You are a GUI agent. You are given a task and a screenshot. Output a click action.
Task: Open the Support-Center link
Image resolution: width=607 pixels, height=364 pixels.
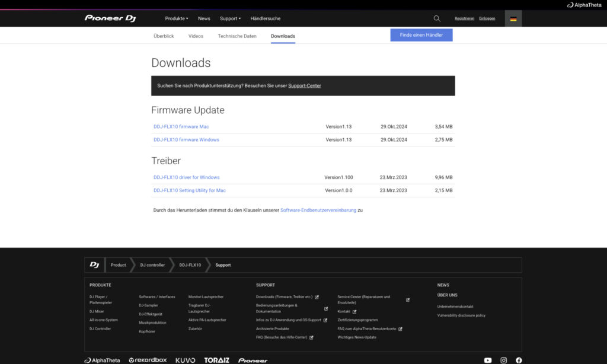(305, 86)
